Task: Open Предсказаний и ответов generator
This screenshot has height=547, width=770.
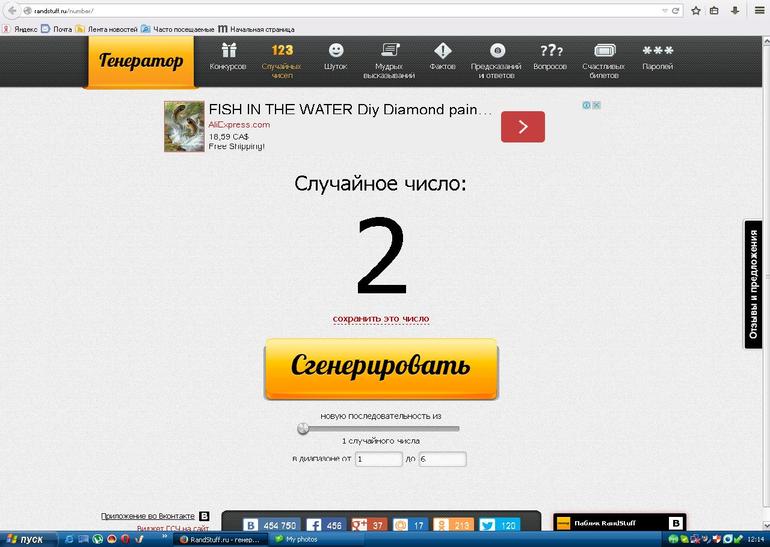Action: [496, 51]
